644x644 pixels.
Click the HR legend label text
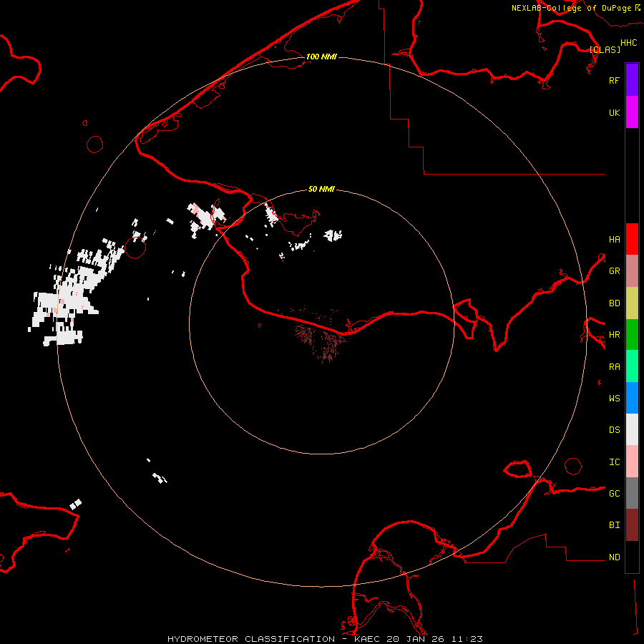pyautogui.click(x=615, y=335)
